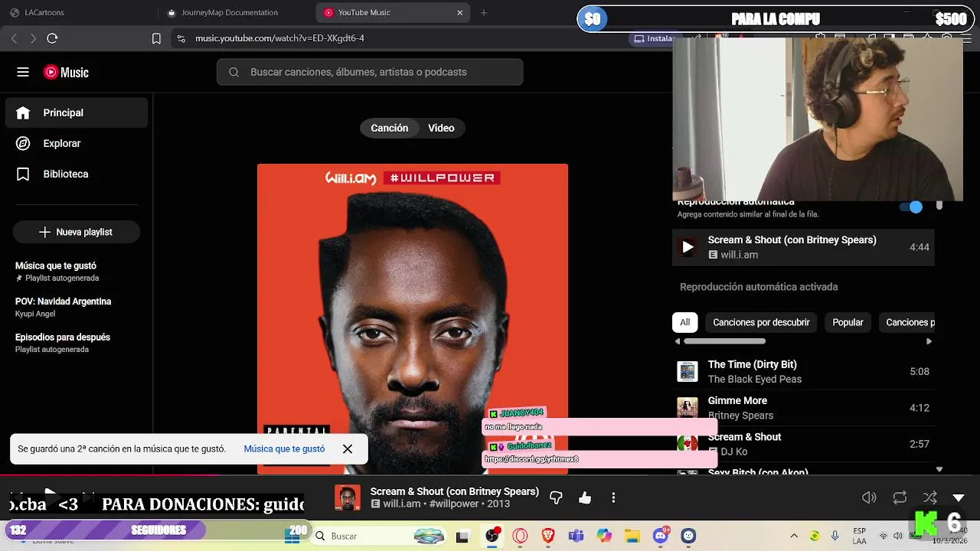Click the microphone tray icon
This screenshot has width=980, height=551.
pyautogui.click(x=835, y=536)
